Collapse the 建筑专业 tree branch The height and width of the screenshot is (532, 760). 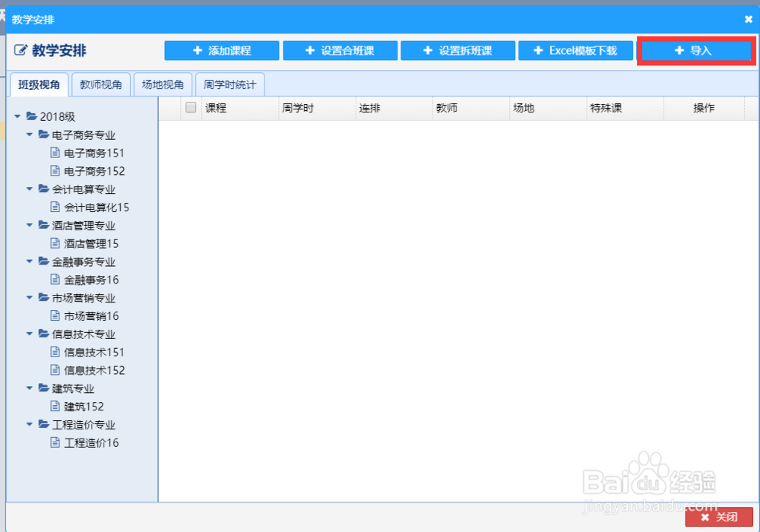click(29, 388)
